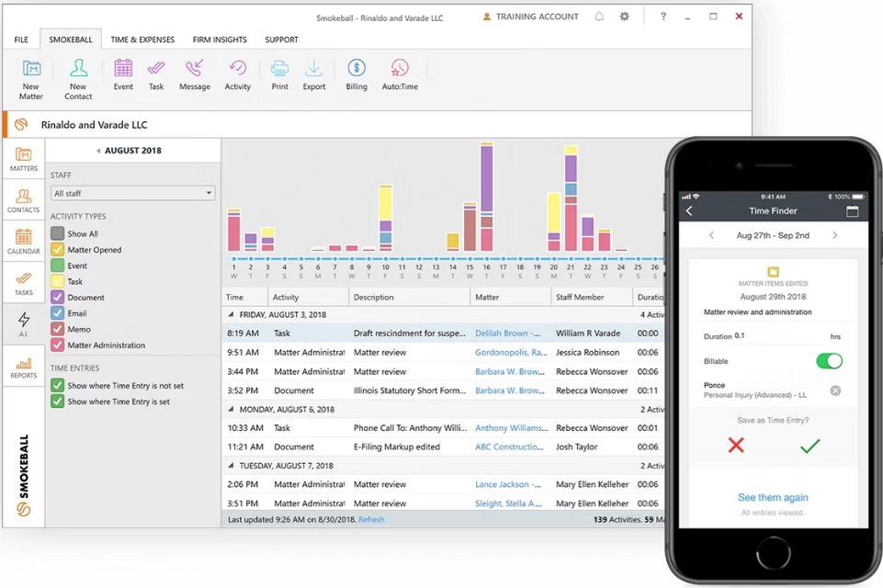The height and width of the screenshot is (588, 883).
Task: Tap See them again on the phone
Action: pyautogui.click(x=772, y=497)
